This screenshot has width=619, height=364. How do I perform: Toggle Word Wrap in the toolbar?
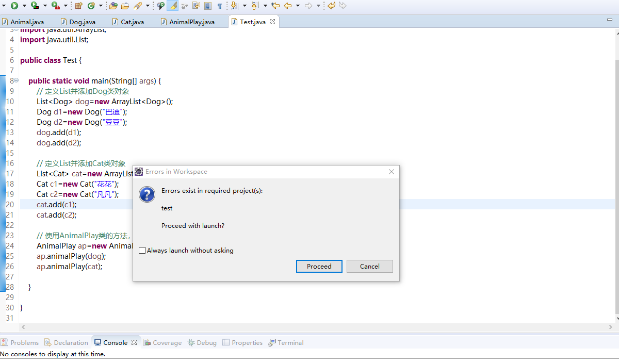pos(197,6)
